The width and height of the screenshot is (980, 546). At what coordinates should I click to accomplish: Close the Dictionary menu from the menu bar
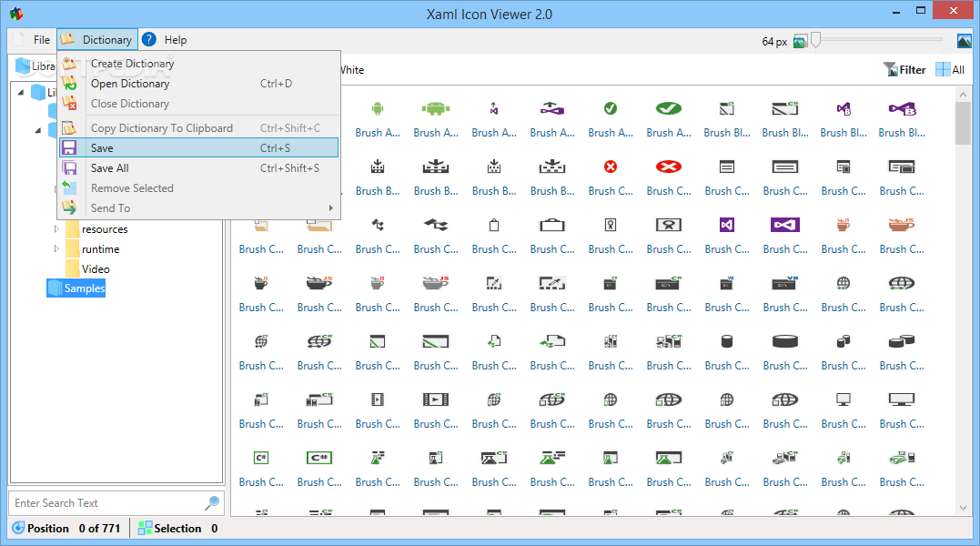96,39
